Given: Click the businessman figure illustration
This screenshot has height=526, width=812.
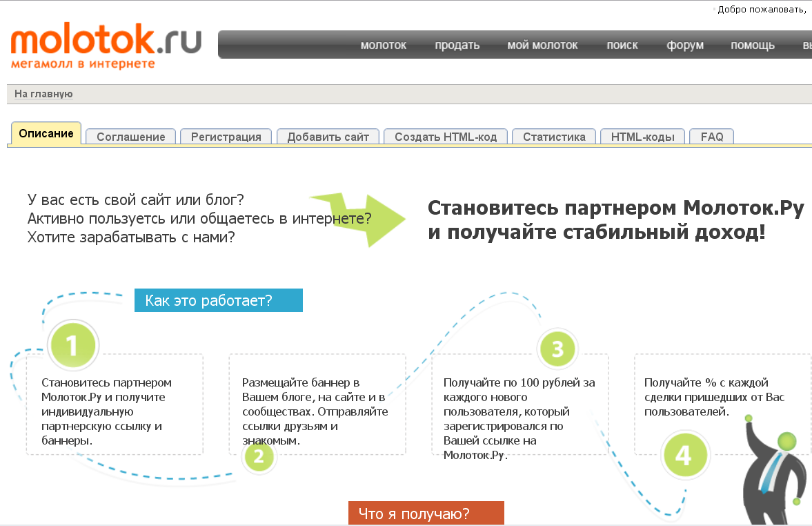Looking at the screenshot, I should tap(777, 470).
